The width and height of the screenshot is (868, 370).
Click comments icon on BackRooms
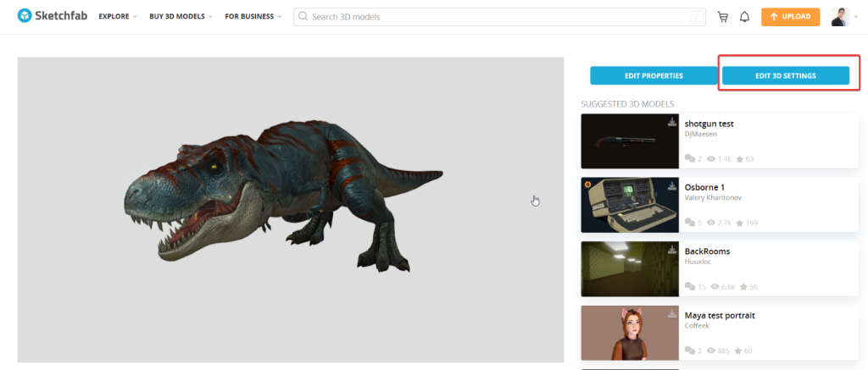pos(690,286)
